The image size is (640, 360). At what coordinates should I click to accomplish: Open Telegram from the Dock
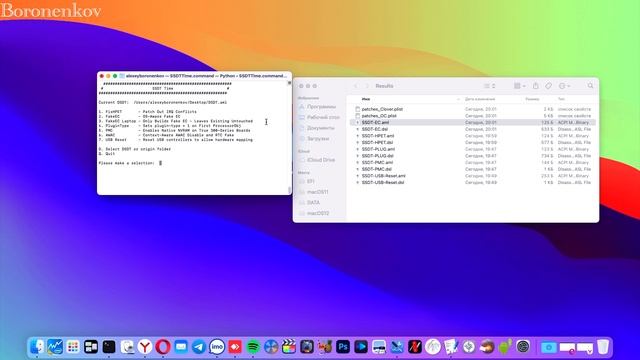(199, 347)
